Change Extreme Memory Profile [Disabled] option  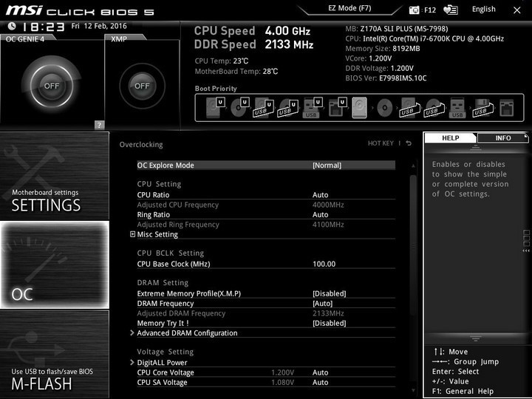(x=330, y=293)
